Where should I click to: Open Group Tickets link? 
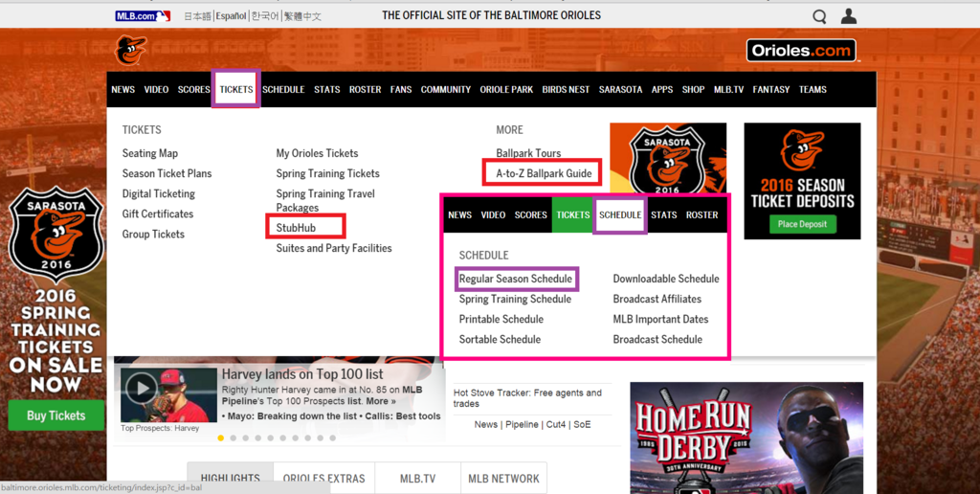point(153,234)
